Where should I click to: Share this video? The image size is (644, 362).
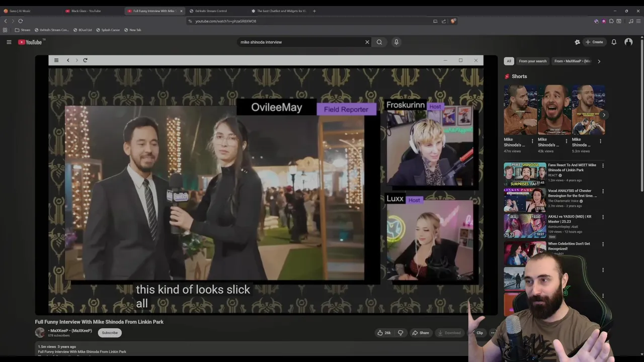(x=421, y=333)
